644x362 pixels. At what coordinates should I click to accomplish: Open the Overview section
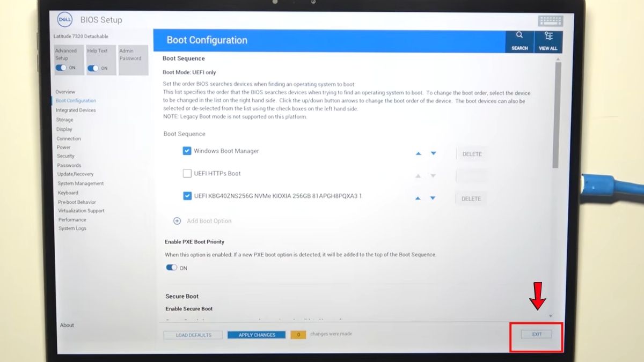click(x=65, y=92)
